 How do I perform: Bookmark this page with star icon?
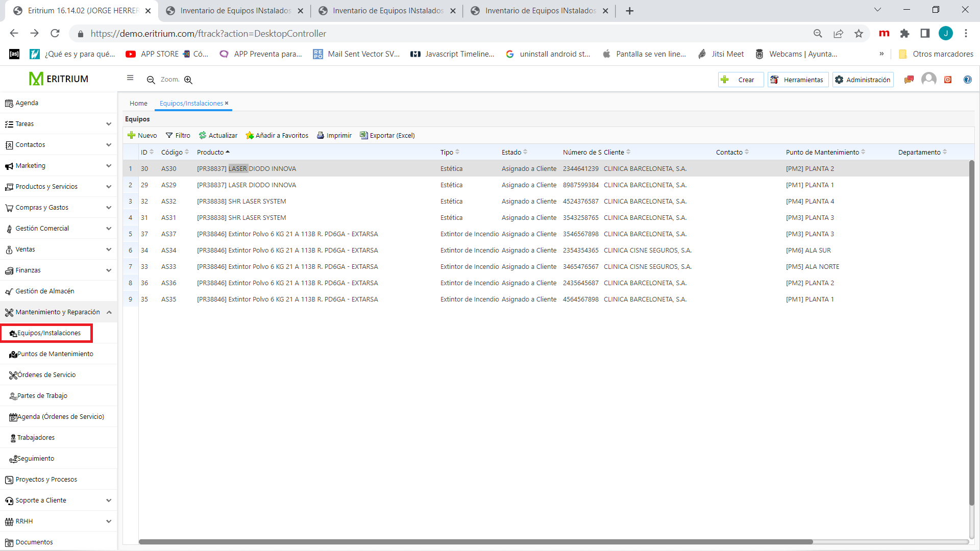(x=859, y=33)
